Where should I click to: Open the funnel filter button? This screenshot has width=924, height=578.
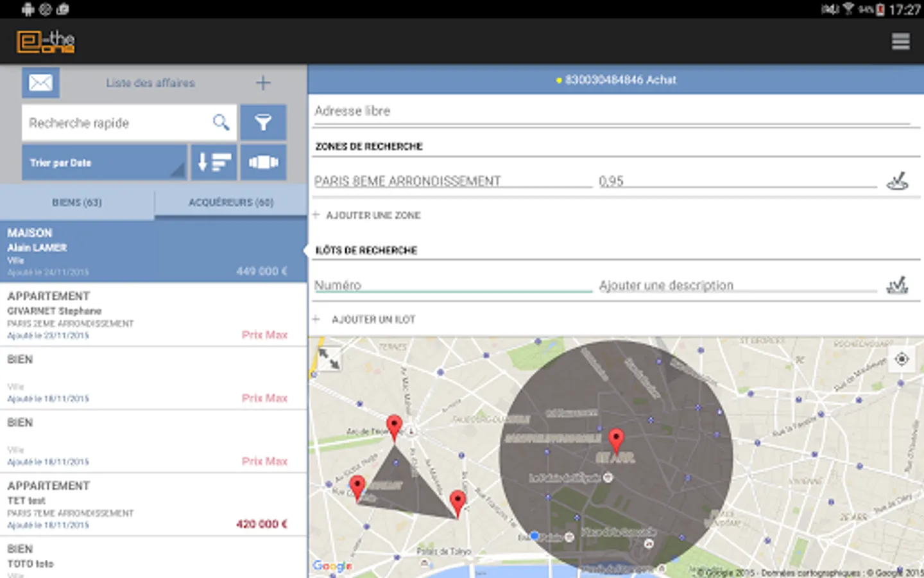[x=263, y=122]
